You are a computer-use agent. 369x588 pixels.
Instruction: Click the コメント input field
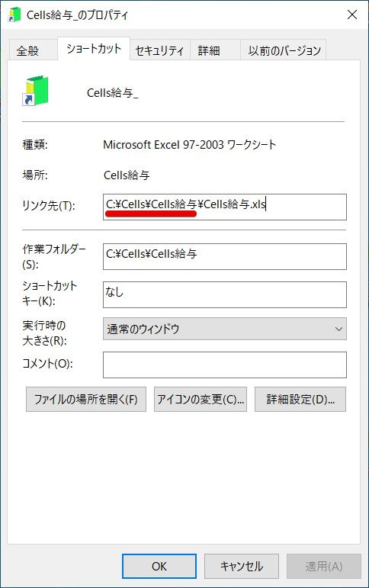[225, 365]
